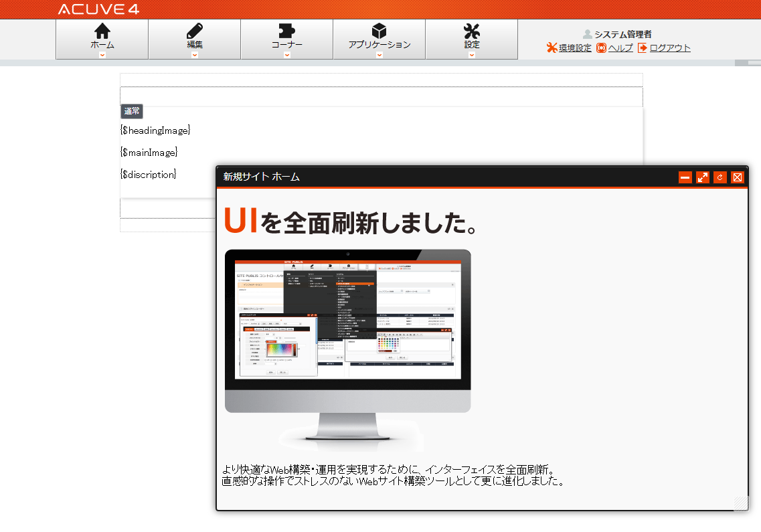Click the expand arrows icon in dialog
The height and width of the screenshot is (532, 761).
point(702,177)
